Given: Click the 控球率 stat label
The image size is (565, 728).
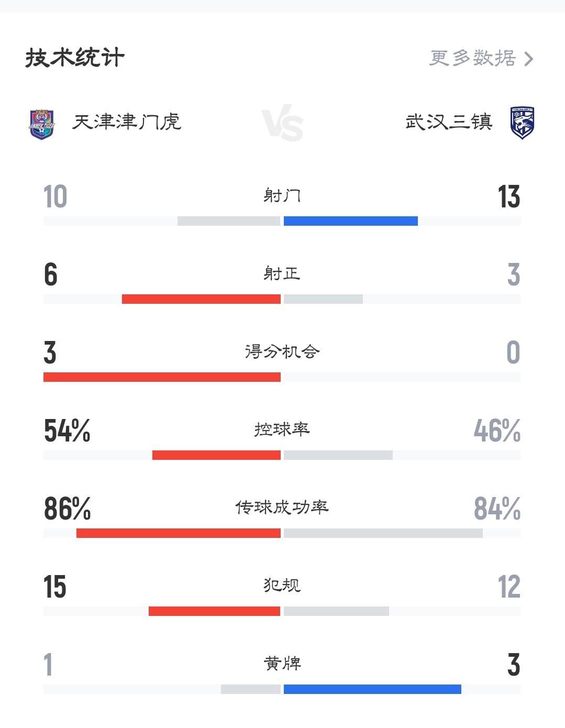Looking at the screenshot, I should pyautogui.click(x=282, y=429).
